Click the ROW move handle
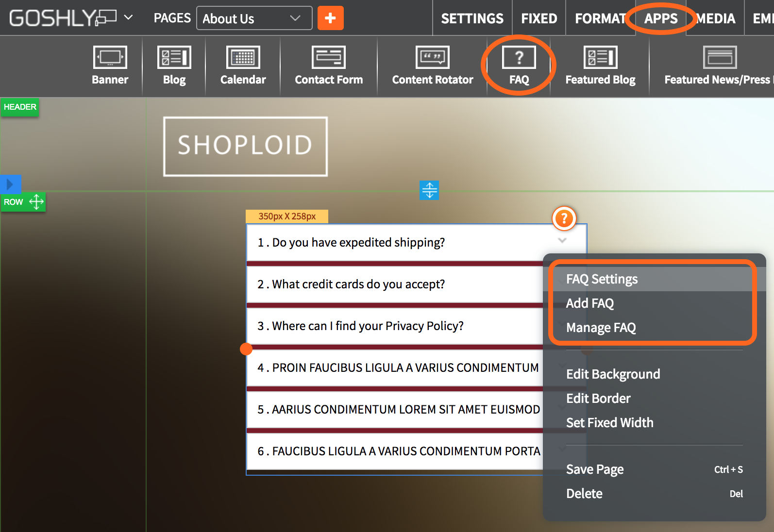The image size is (774, 532). click(36, 201)
